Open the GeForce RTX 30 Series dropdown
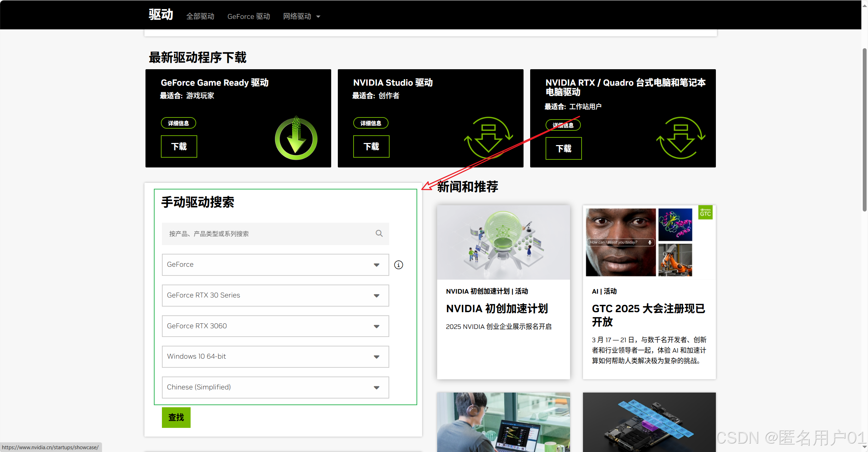The height and width of the screenshot is (452, 868). coord(275,296)
